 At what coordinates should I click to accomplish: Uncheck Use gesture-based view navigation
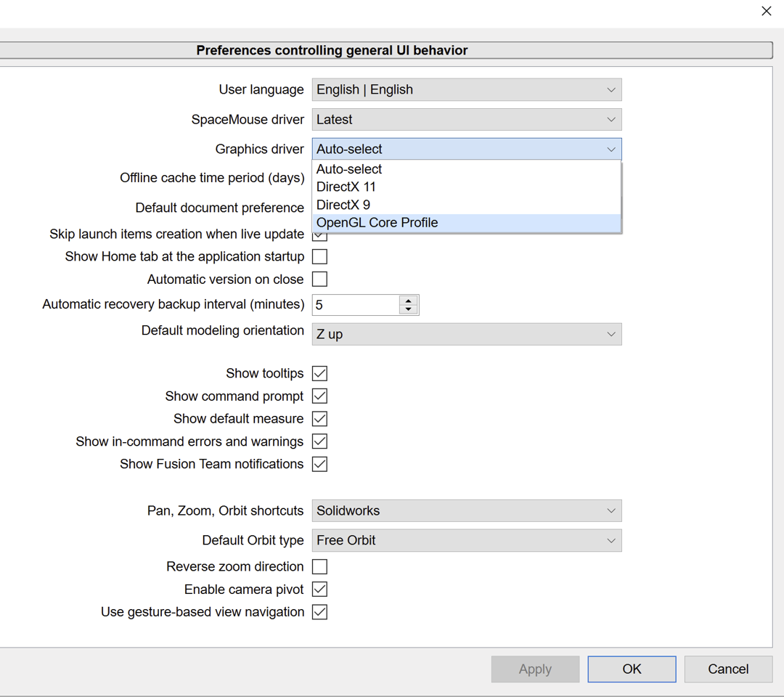pos(319,612)
